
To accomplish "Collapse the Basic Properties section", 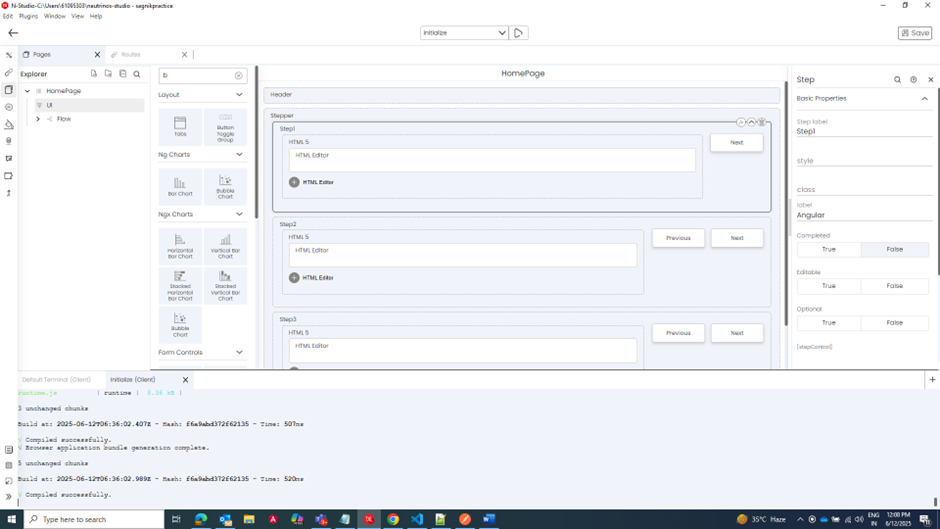I will pyautogui.click(x=924, y=98).
